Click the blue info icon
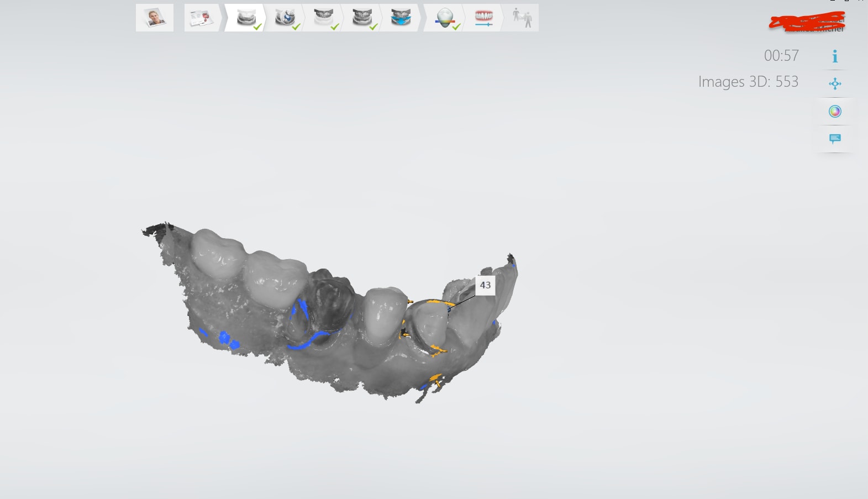Viewport: 868px width, 499px height. 835,56
